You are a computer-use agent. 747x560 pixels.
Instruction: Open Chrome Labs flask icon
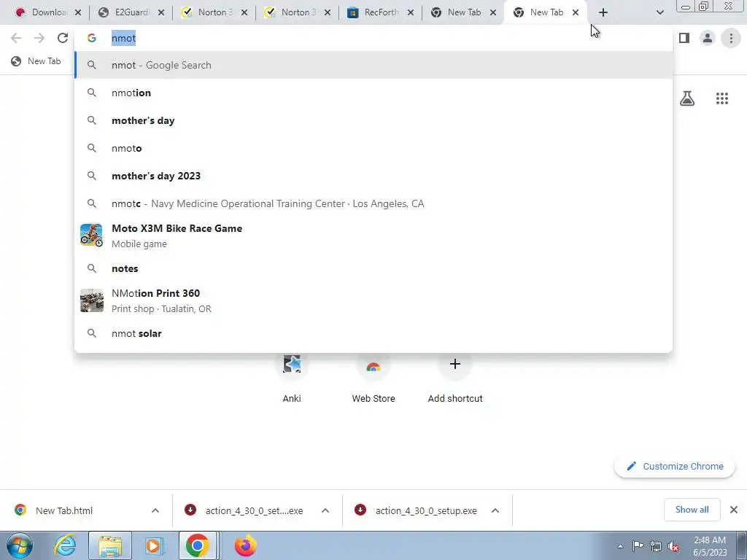point(687,98)
